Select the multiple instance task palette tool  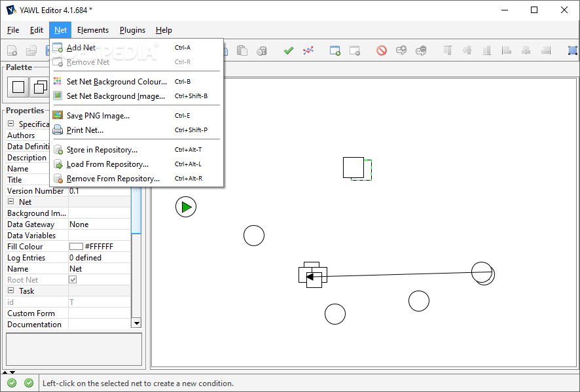[39, 87]
